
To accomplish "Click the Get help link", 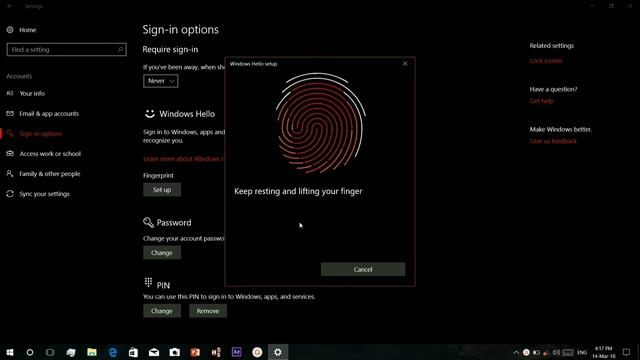I will point(541,101).
